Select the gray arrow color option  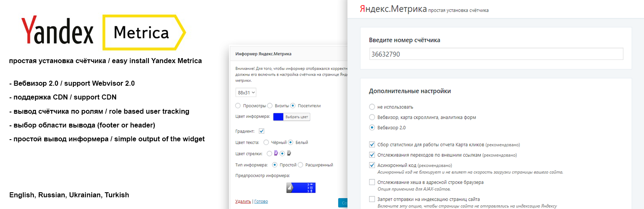pos(282,154)
